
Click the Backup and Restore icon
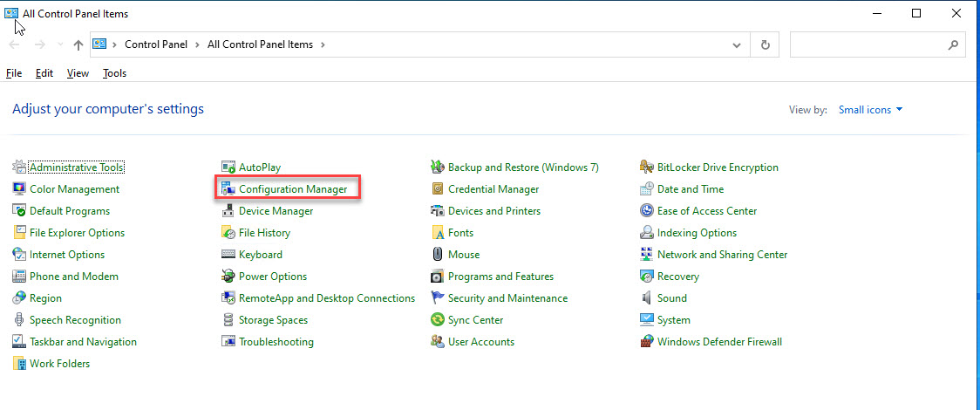click(438, 167)
